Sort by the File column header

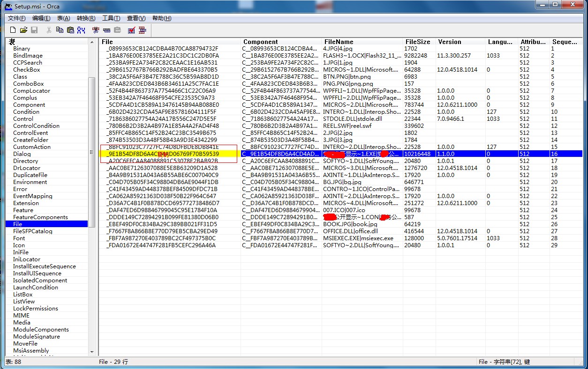pyautogui.click(x=170, y=42)
